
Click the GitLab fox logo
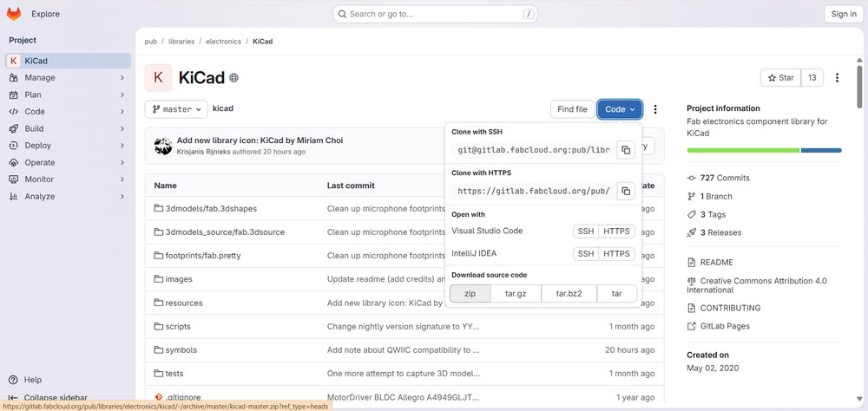pos(15,14)
